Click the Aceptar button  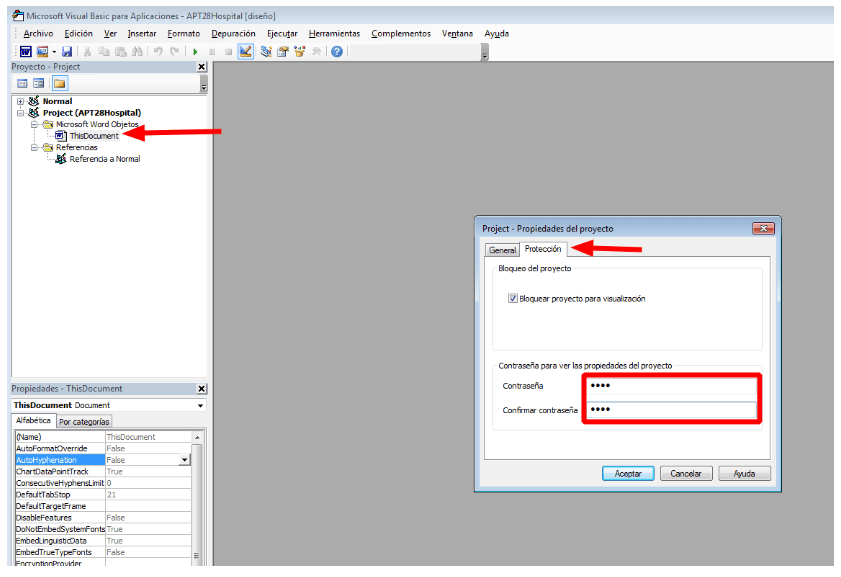pos(628,474)
